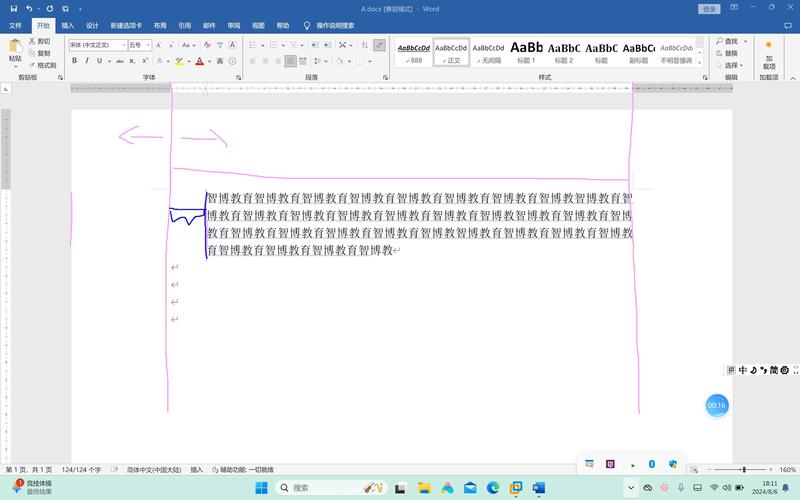Switch to the View (视图) tab
800x500 pixels.
click(x=258, y=26)
